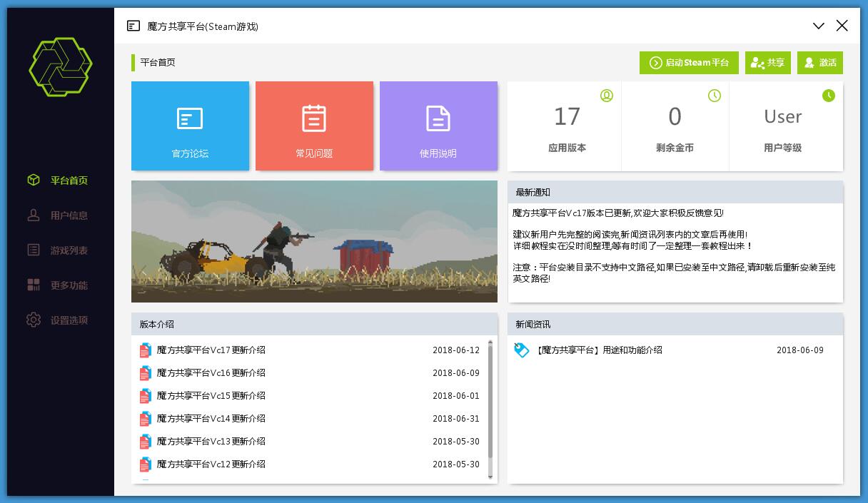The image size is (868, 503).
Task: Click the Vc17 update document icon
Action: click(146, 350)
